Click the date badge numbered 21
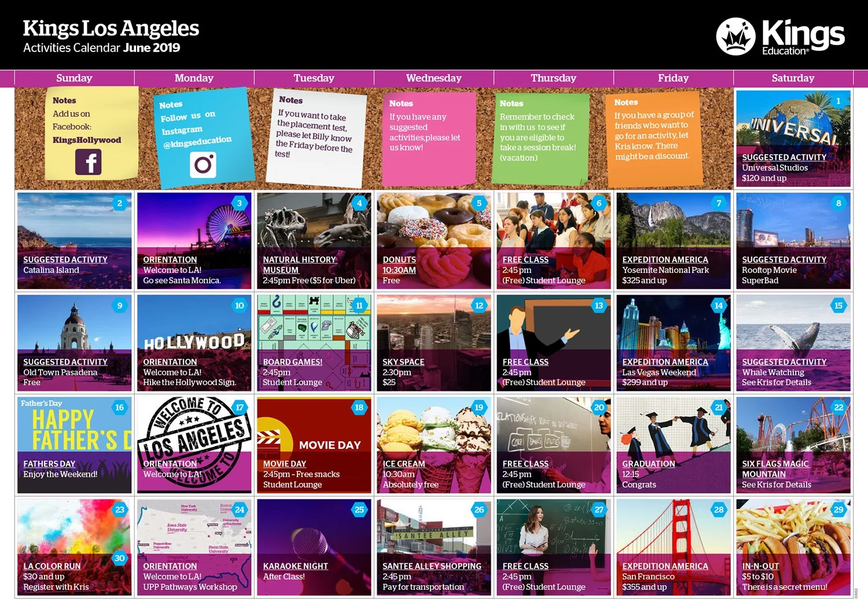The image size is (868, 613). point(719,407)
